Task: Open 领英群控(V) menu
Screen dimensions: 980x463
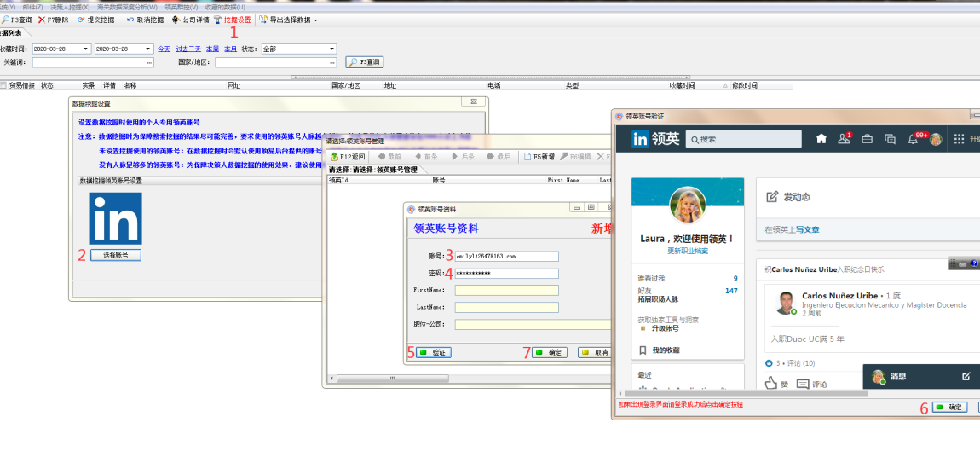Action: [182, 6]
